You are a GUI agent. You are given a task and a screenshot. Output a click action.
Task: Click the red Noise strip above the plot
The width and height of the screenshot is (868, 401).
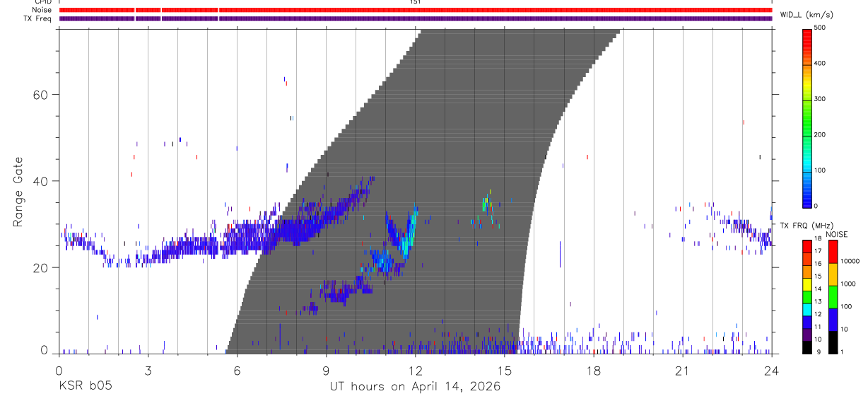[x=415, y=10]
